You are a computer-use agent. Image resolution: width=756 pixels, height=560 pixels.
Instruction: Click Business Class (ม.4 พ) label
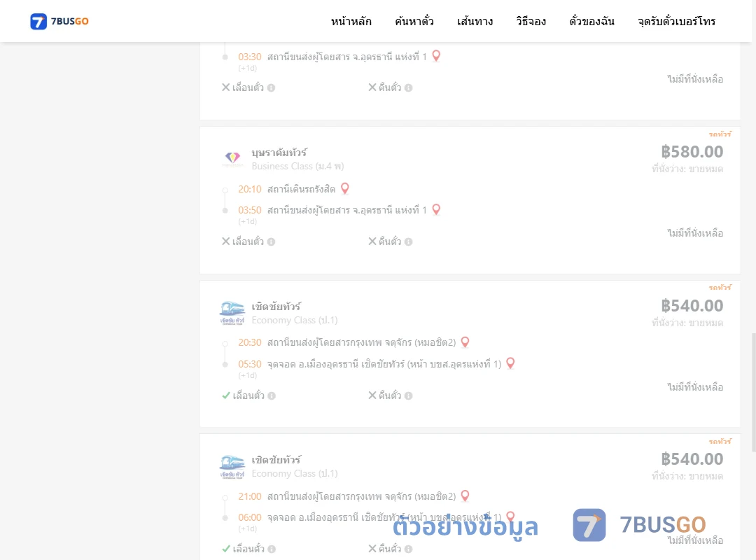(297, 166)
